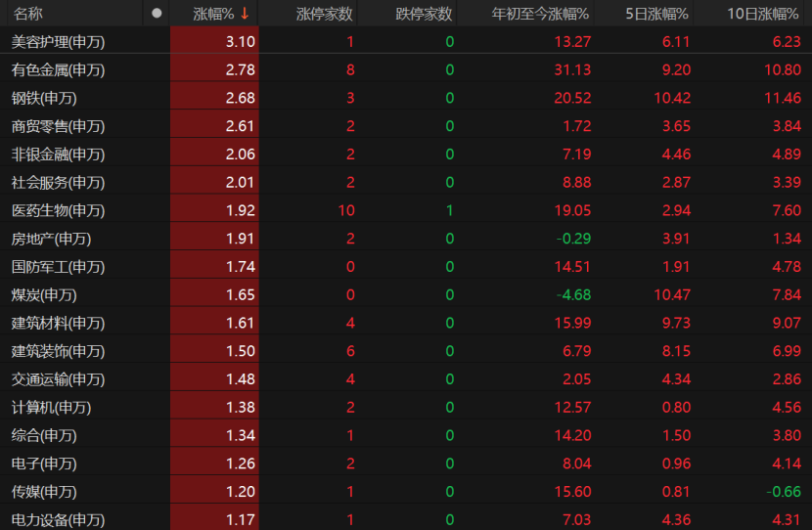Open 医药生物(申万) sector details
812x530 pixels.
click(x=58, y=211)
